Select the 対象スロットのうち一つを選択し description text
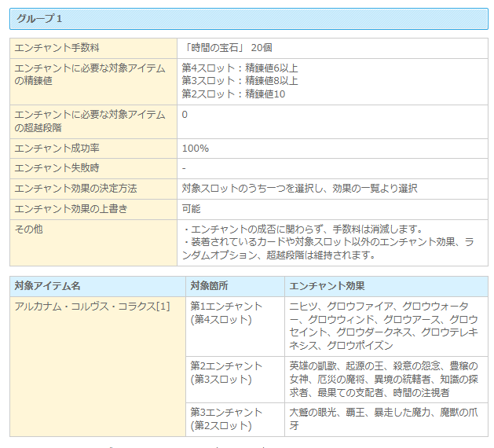The image size is (494, 448). point(299,189)
